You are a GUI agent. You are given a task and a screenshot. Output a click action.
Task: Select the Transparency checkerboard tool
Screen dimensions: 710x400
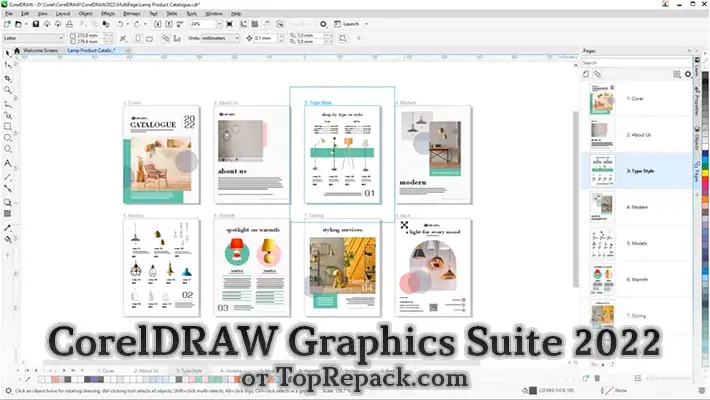click(x=7, y=213)
